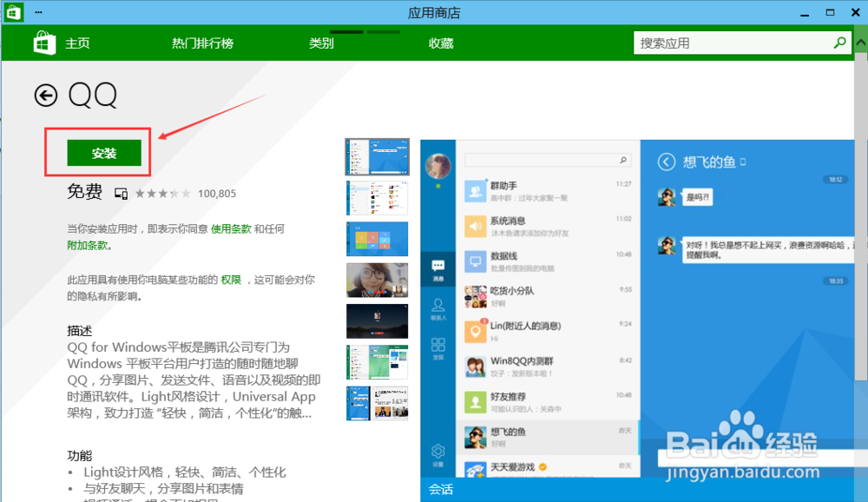Go to the 收藏 page
The height and width of the screenshot is (502, 868).
point(440,42)
